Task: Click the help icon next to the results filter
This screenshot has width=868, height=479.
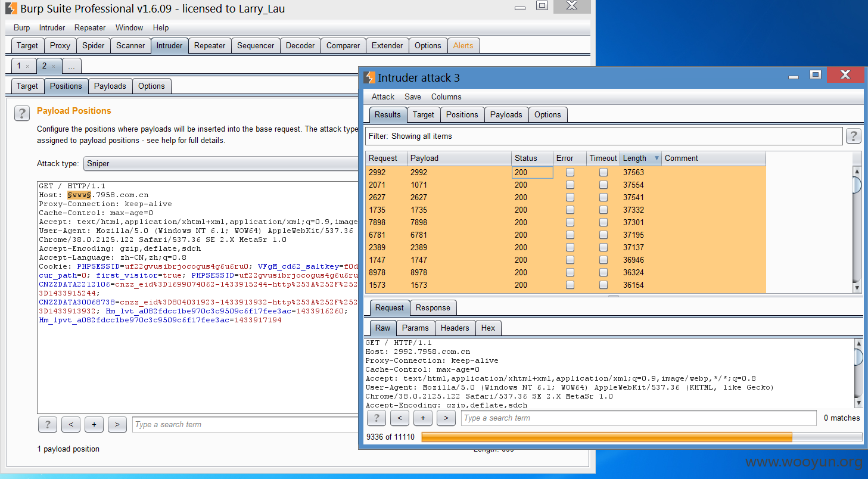Action: point(854,136)
